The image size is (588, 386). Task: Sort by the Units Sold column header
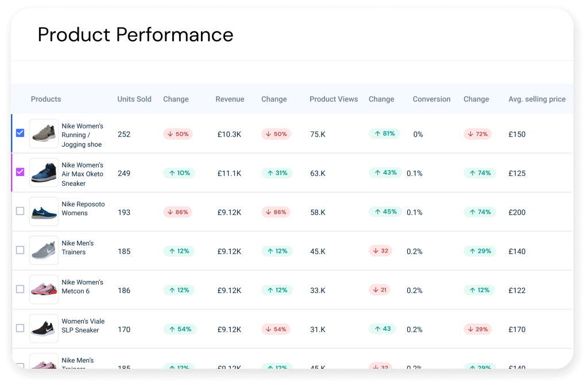tap(134, 99)
